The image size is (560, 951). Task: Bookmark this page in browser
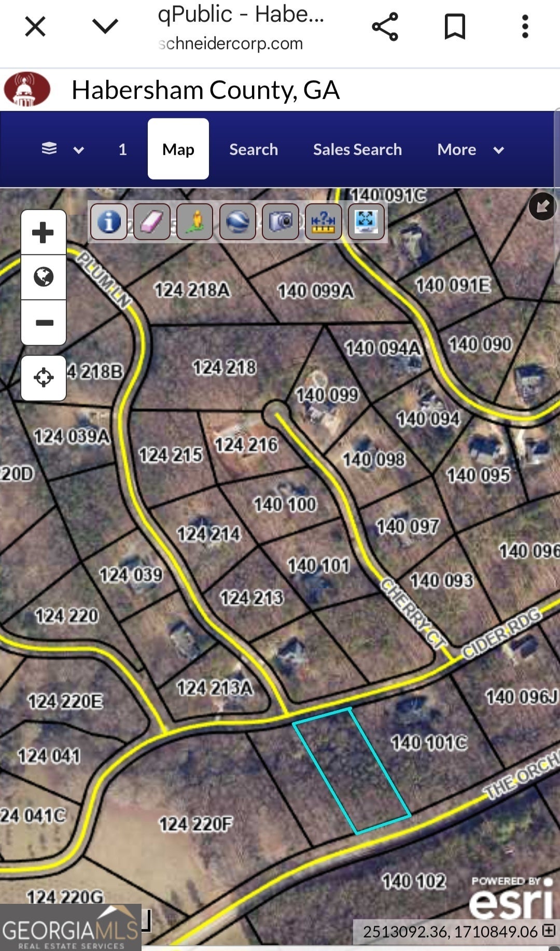point(455,26)
